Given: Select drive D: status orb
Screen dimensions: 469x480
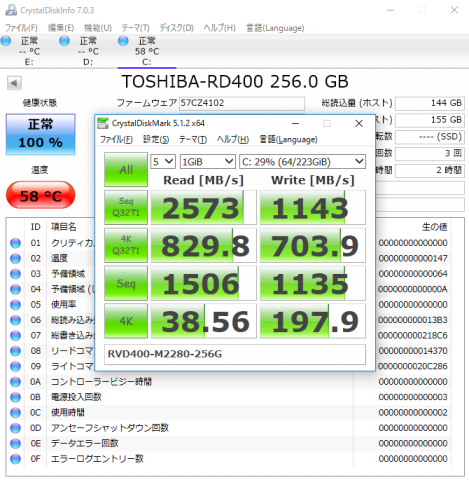Looking at the screenshot, I should click(x=65, y=41).
